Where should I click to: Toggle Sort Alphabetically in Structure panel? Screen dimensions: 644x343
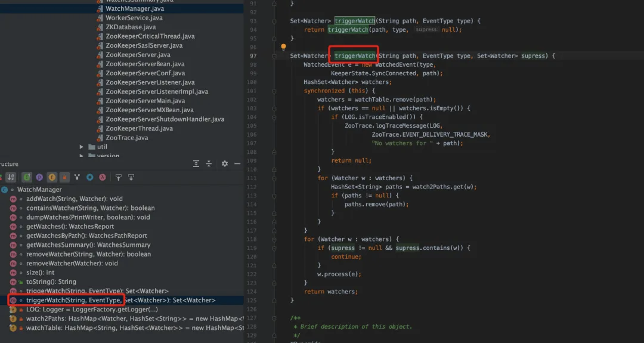tap(11, 177)
